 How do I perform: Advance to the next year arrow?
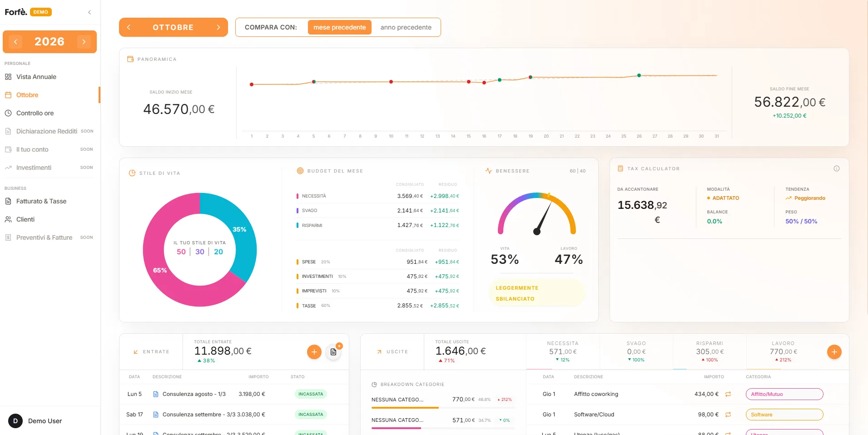84,42
